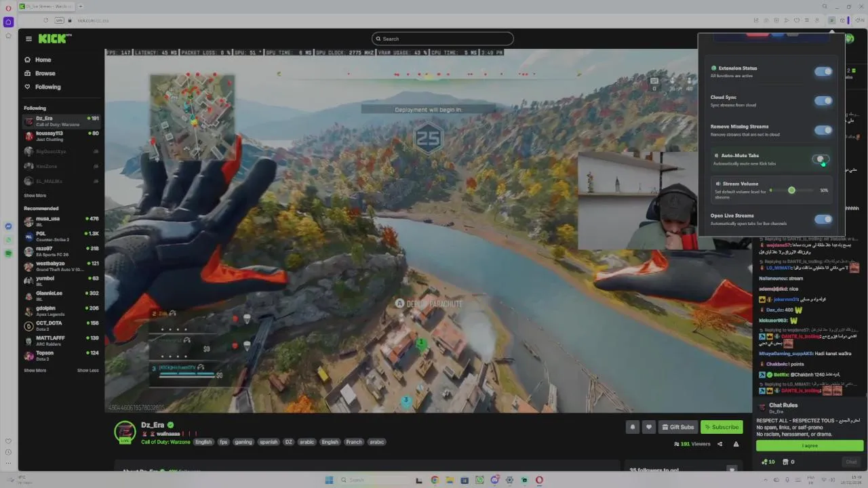868x488 pixels.
Task: Open the Kick hamburger menu
Action: point(28,39)
